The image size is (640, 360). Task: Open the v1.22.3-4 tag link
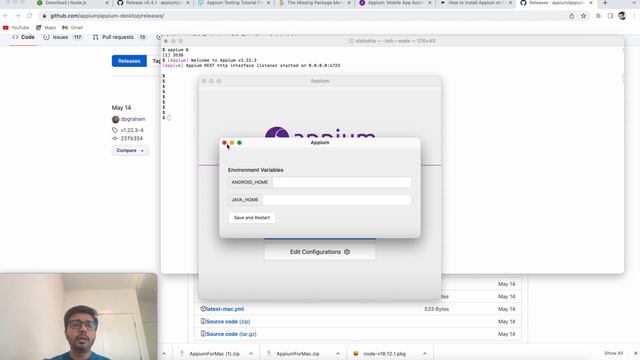point(132,130)
